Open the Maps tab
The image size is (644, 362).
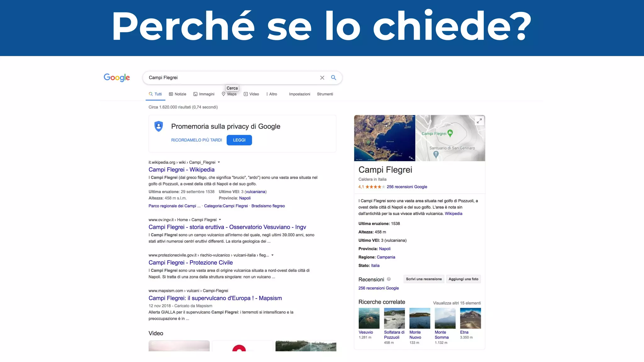pos(229,94)
